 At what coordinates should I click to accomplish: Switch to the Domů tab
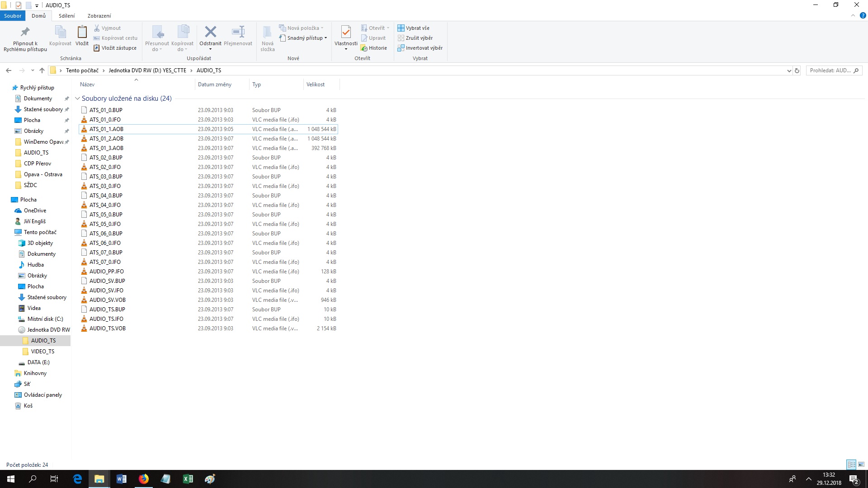tap(38, 16)
